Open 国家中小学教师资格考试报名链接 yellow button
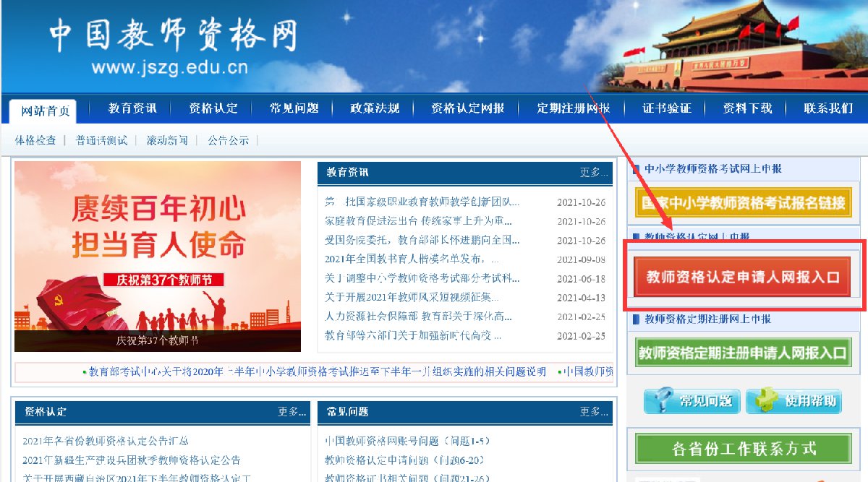Screen dimensions: 868x482 pos(743,203)
